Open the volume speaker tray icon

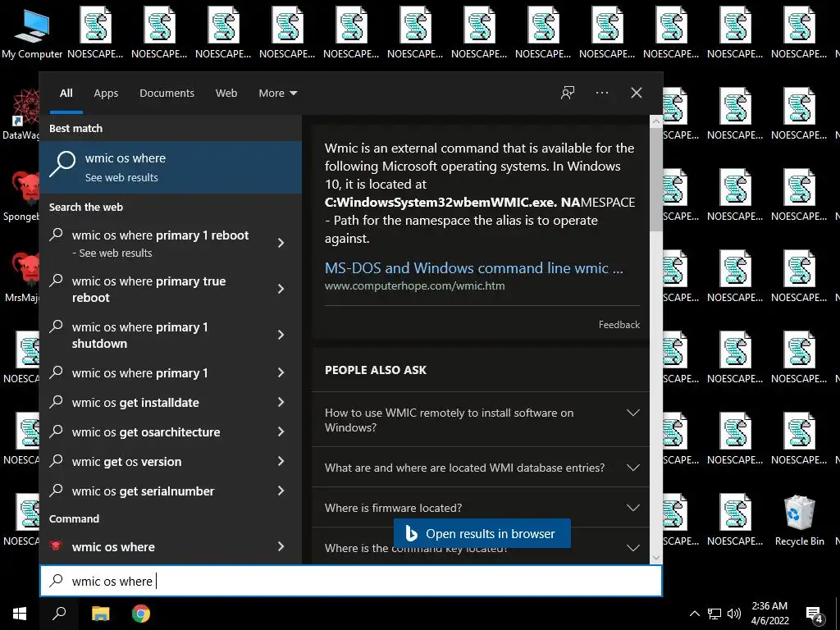point(734,614)
